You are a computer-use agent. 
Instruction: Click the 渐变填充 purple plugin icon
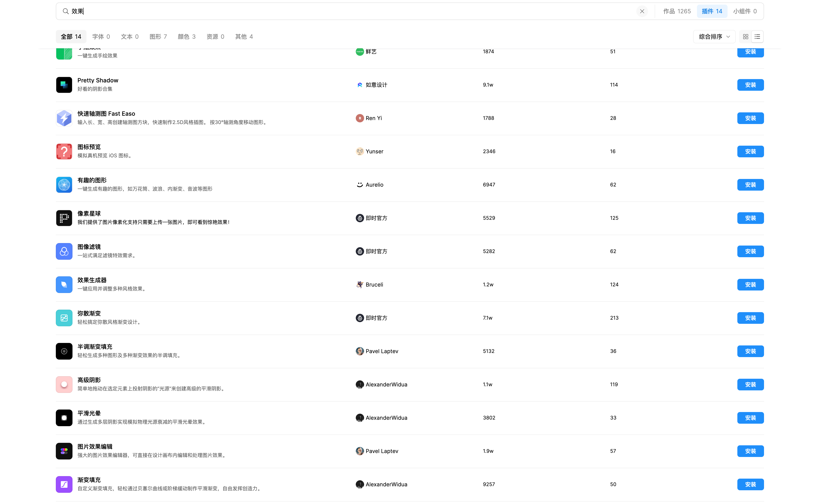64,484
